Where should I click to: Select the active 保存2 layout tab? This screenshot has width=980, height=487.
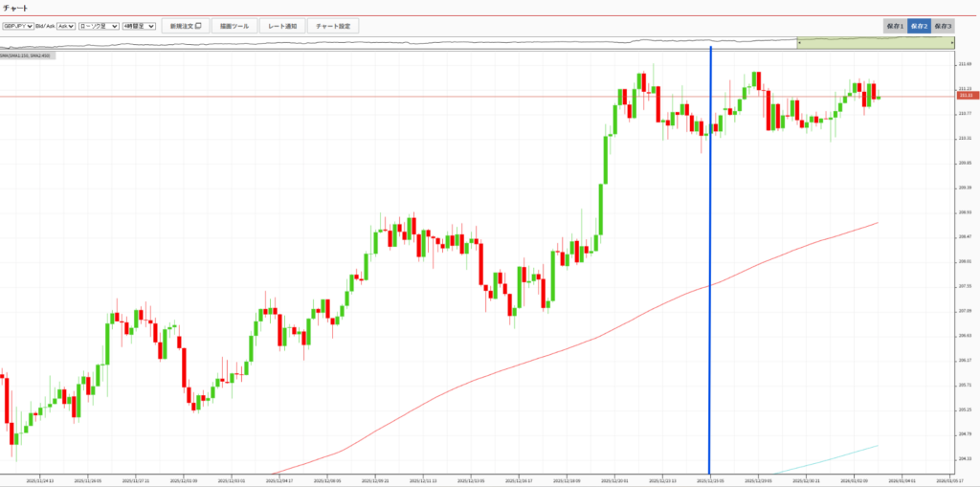919,26
